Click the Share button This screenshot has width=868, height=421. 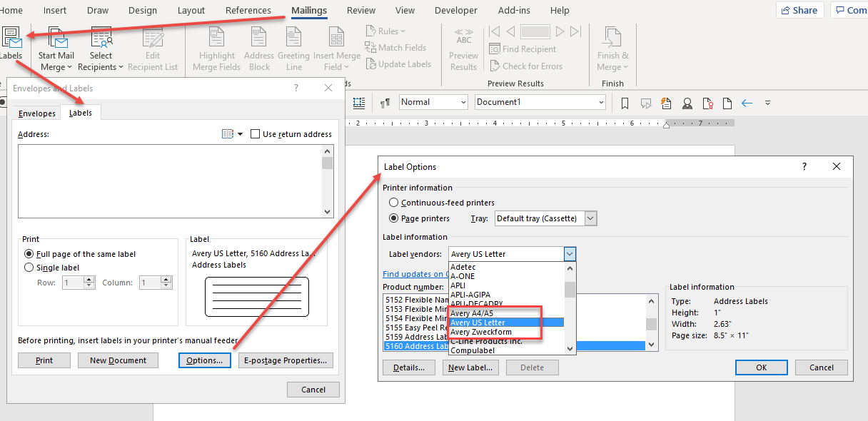coord(799,10)
